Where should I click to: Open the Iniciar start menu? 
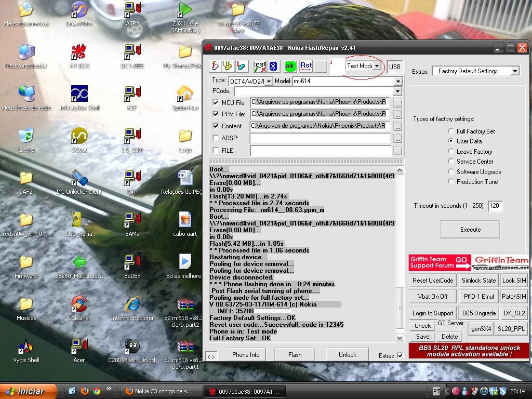(28, 391)
